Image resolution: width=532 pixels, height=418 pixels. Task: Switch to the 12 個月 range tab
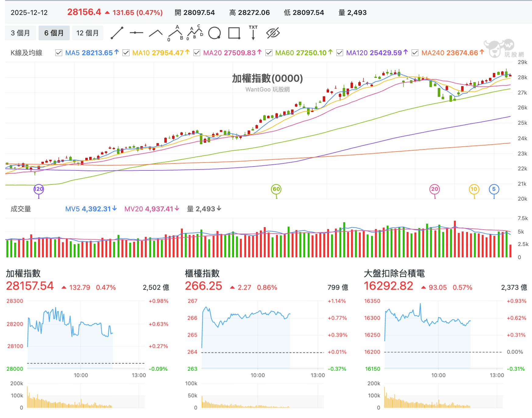tap(87, 33)
